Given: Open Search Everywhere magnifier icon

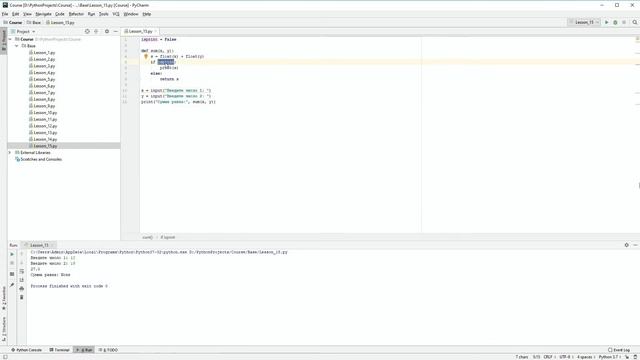Looking at the screenshot, I should pos(635,22).
